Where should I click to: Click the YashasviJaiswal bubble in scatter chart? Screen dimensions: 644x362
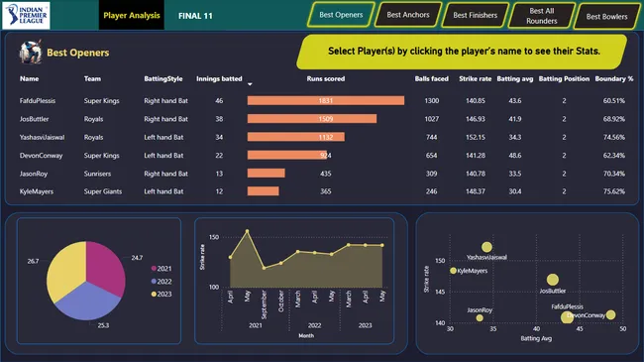coord(486,247)
